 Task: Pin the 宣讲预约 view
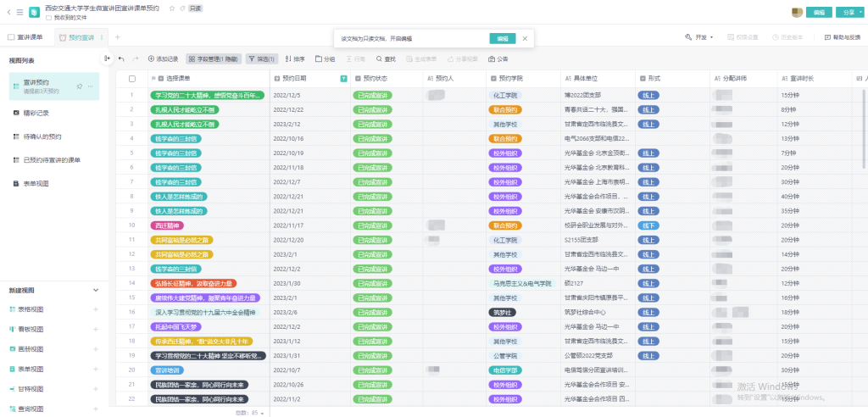click(x=79, y=86)
